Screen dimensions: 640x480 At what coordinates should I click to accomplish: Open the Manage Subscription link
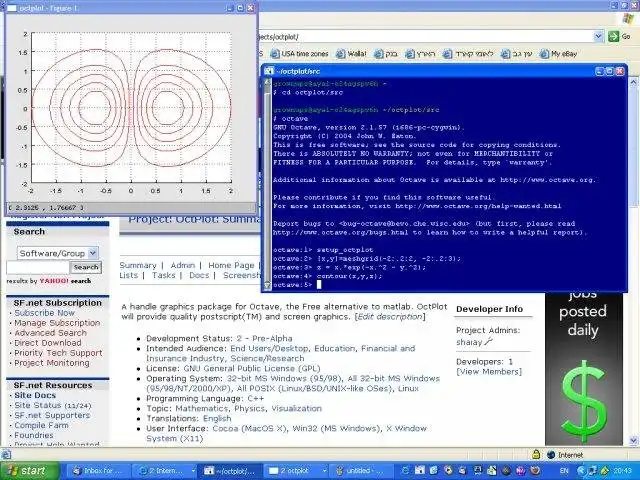point(57,323)
